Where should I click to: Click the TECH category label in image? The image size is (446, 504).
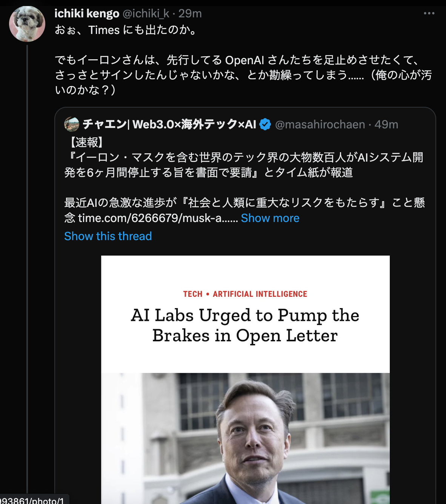tap(193, 294)
